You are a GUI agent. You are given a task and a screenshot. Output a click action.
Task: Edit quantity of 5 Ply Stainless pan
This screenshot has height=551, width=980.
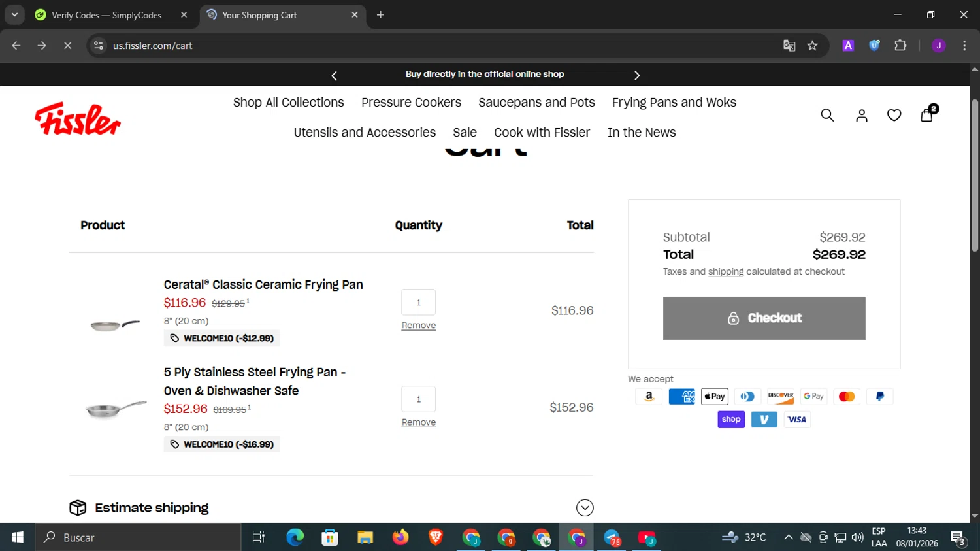pos(418,399)
